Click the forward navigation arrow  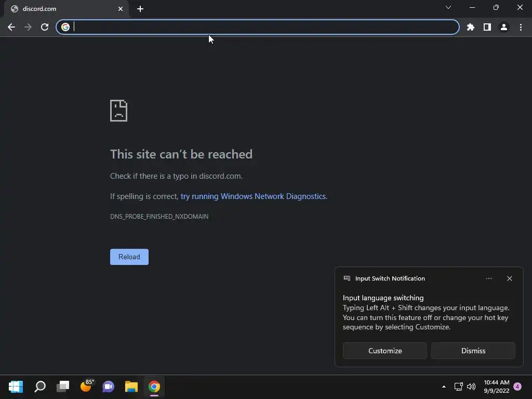coord(28,27)
